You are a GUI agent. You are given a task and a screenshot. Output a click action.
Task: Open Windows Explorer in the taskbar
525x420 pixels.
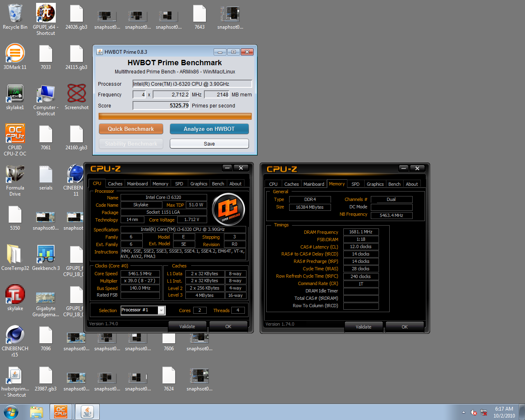pos(37,412)
